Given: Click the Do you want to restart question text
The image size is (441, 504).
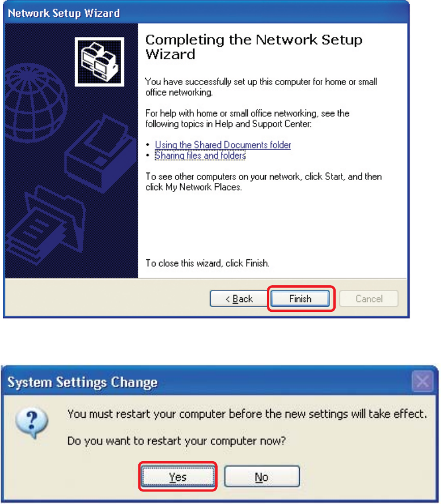Looking at the screenshot, I should click(x=177, y=441).
